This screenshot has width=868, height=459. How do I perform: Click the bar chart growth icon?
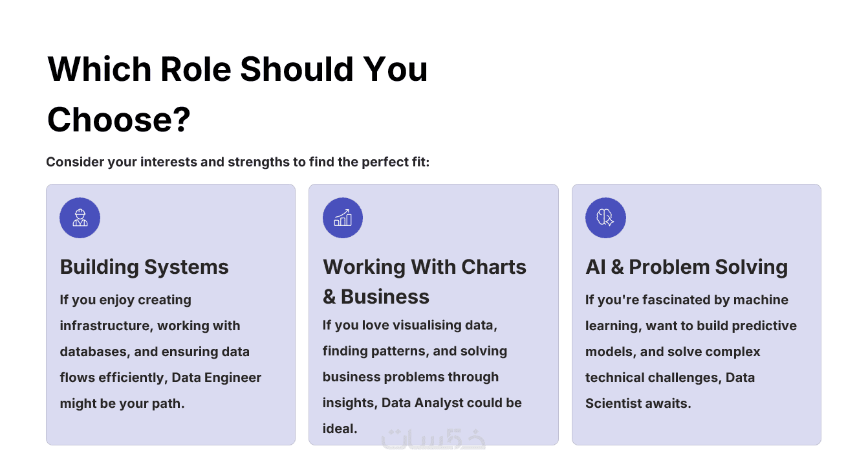coord(343,218)
